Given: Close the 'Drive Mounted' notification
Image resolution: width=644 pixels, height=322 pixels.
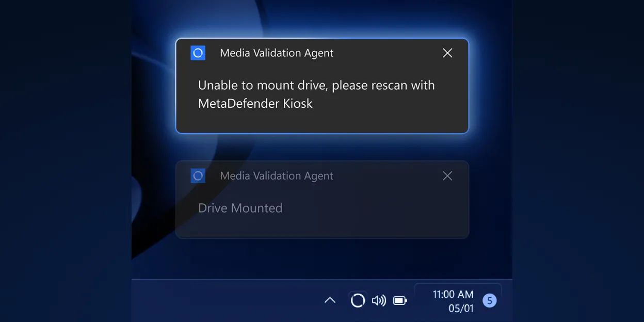Looking at the screenshot, I should click(447, 175).
